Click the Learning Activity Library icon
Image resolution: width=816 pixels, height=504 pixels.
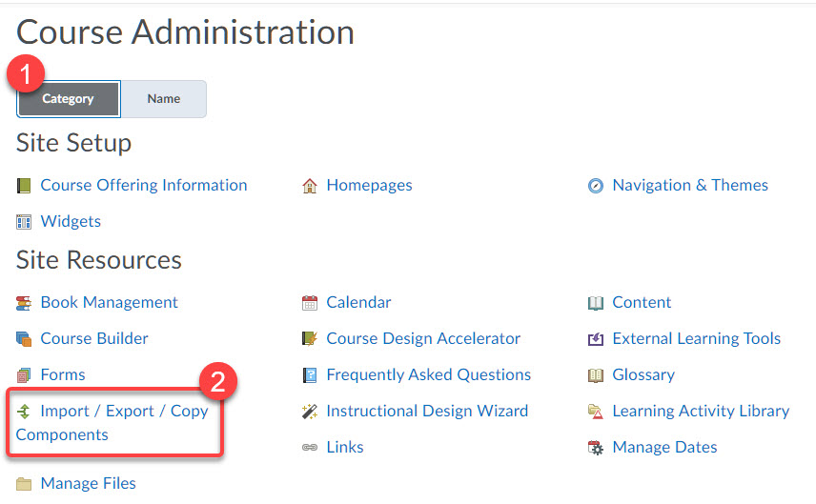click(x=596, y=412)
